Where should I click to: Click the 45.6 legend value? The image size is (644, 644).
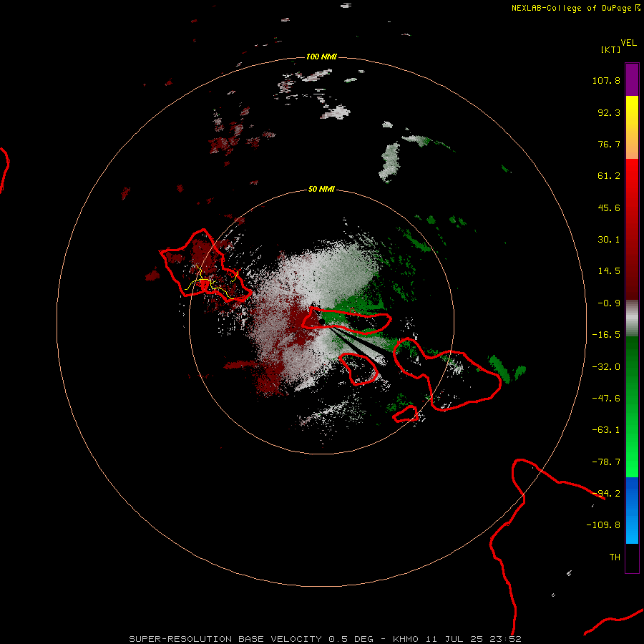coord(609,208)
